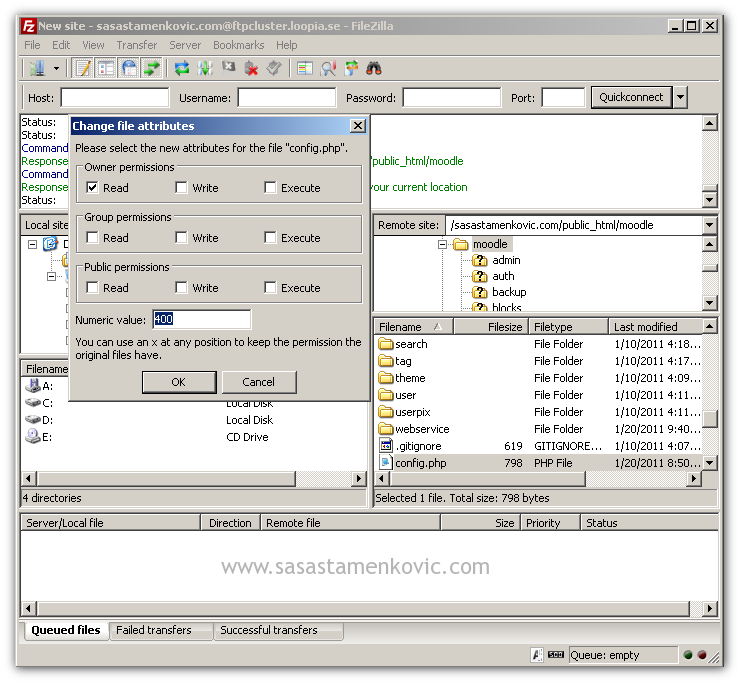Enable Public Read permission
This screenshot has height=684, width=741.
(93, 287)
